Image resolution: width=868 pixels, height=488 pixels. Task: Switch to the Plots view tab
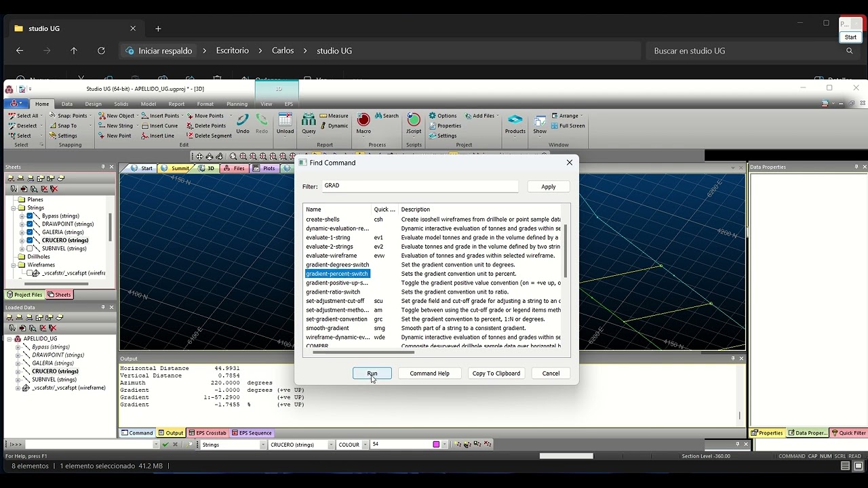tap(264, 168)
